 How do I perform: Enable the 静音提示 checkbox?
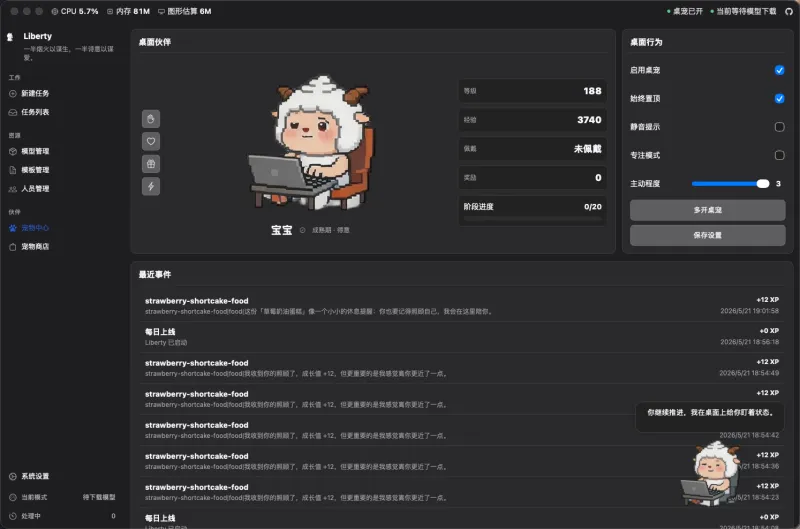coord(779,127)
